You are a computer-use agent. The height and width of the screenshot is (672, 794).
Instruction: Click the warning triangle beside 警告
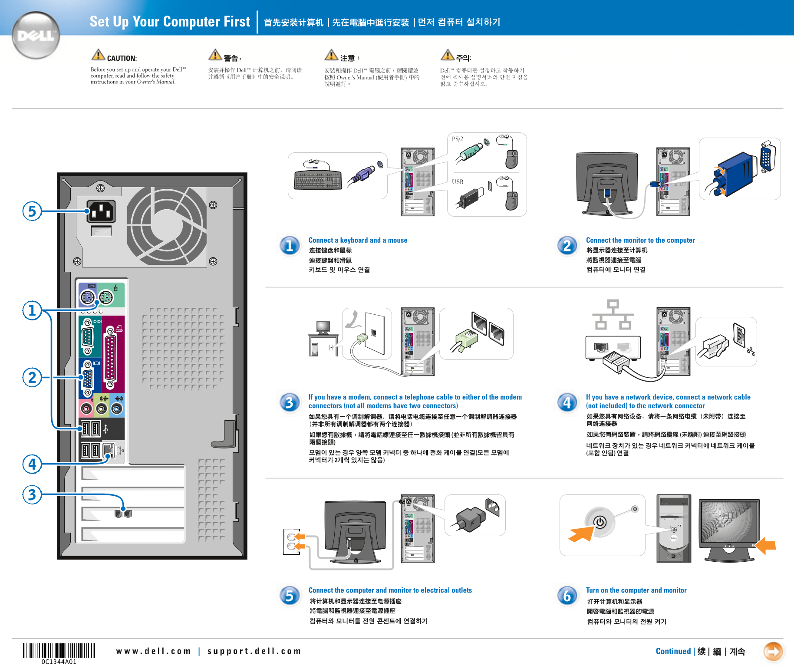pos(215,55)
